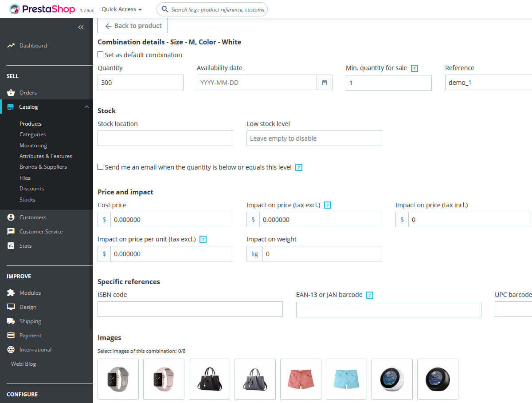The height and width of the screenshot is (403, 532).
Task: Open the Quick Access dropdown
Action: click(121, 8)
